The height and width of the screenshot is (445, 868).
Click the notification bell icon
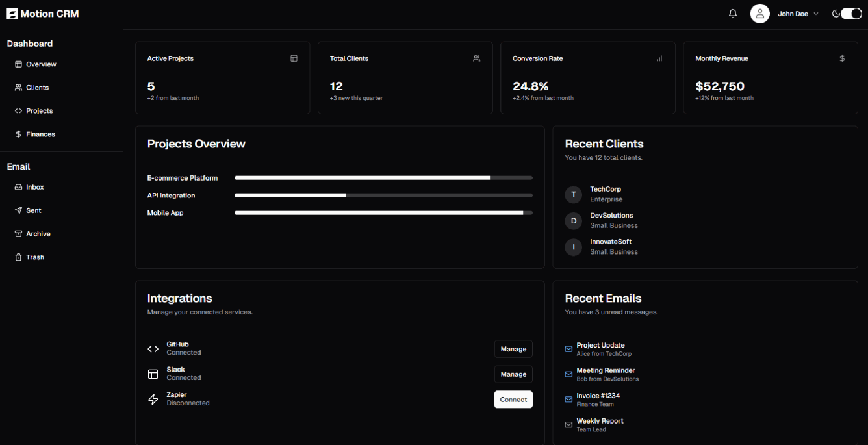click(x=733, y=13)
